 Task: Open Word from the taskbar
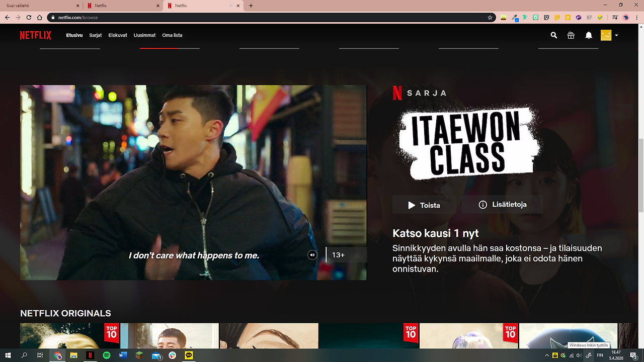tap(123, 355)
